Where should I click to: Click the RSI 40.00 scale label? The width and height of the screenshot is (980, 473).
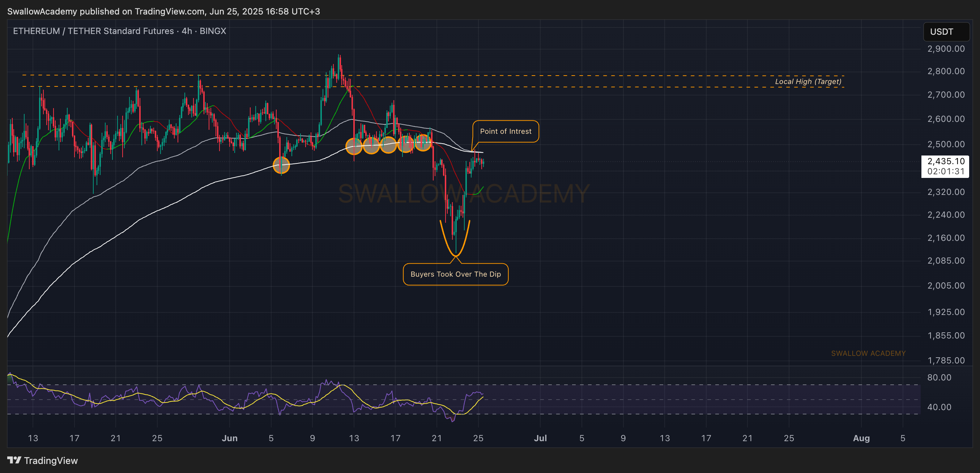(939, 407)
